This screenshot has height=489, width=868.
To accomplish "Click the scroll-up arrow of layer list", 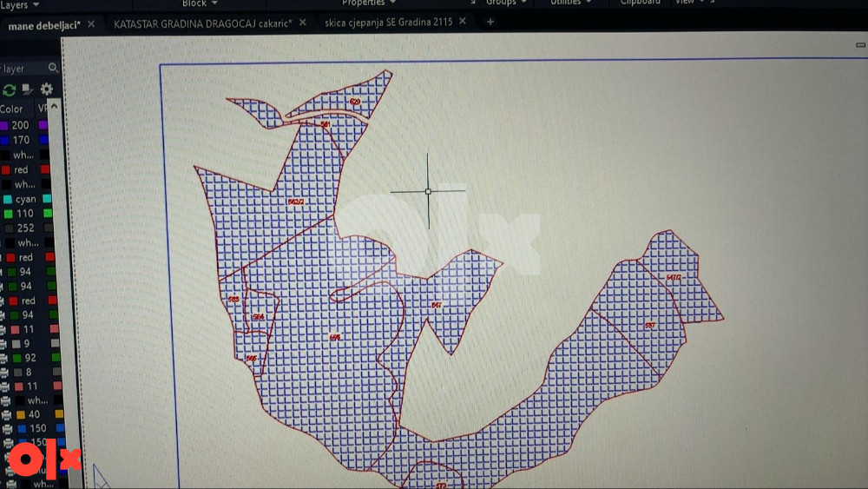I will pos(54,105).
